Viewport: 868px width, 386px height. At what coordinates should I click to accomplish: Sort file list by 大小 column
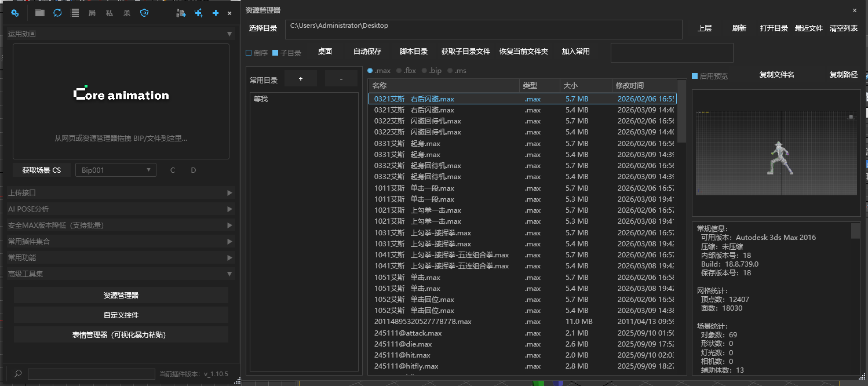586,86
